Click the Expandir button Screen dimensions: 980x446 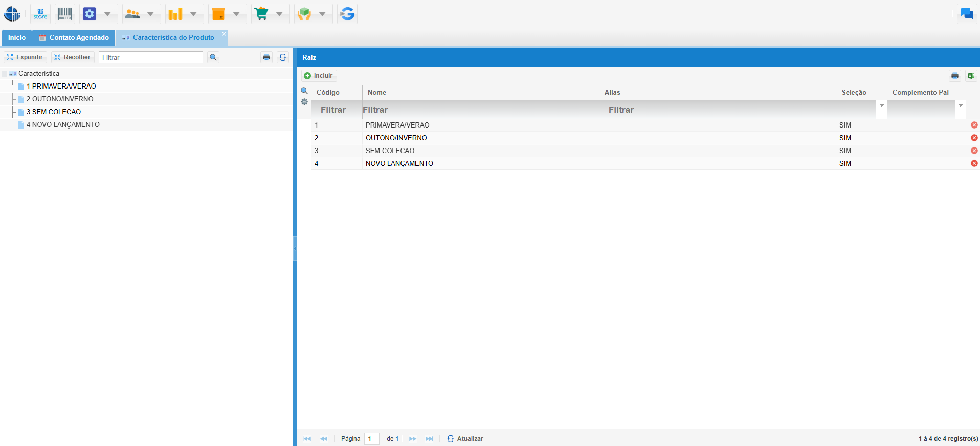click(x=25, y=57)
